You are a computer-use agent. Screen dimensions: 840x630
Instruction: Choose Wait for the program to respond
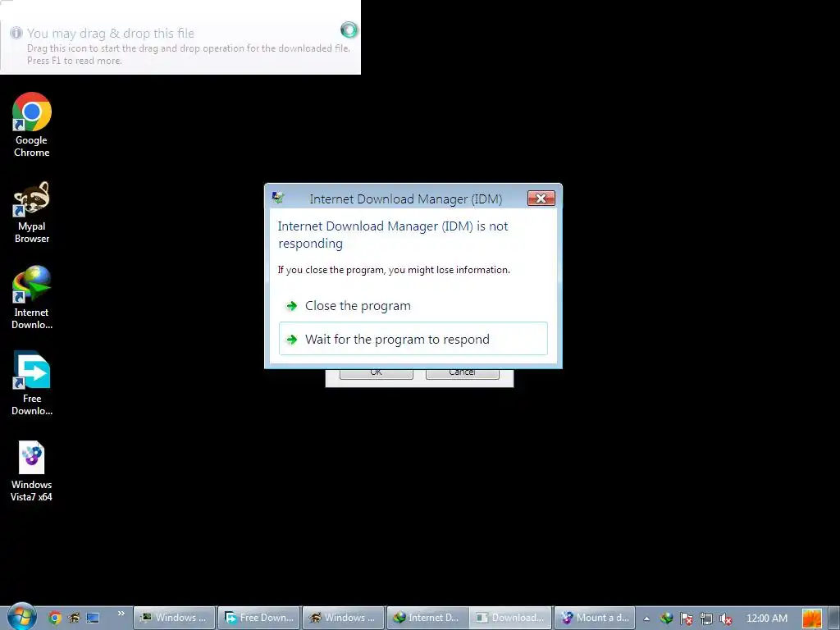[413, 339]
